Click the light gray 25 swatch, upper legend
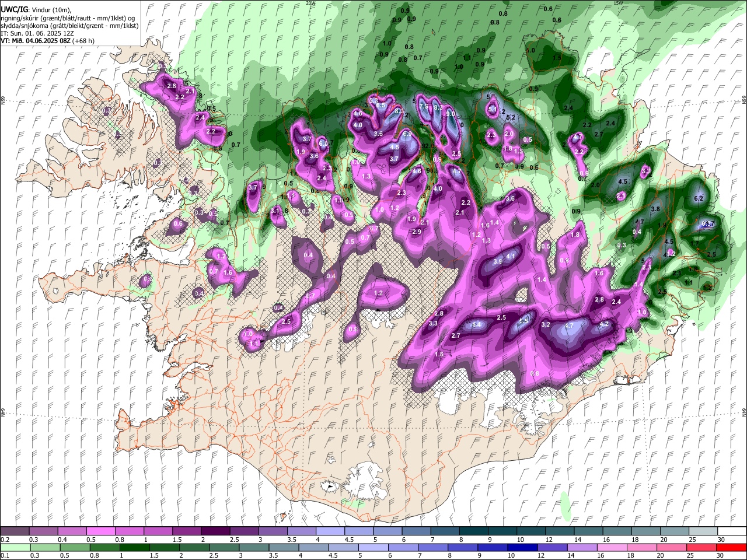This screenshot has height=560, width=747. [x=702, y=531]
